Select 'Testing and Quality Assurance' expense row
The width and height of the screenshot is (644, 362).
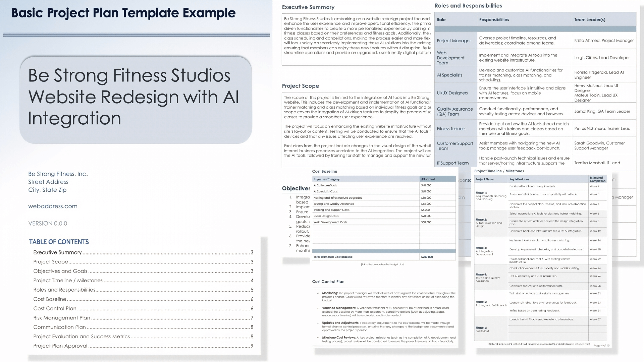(x=384, y=204)
